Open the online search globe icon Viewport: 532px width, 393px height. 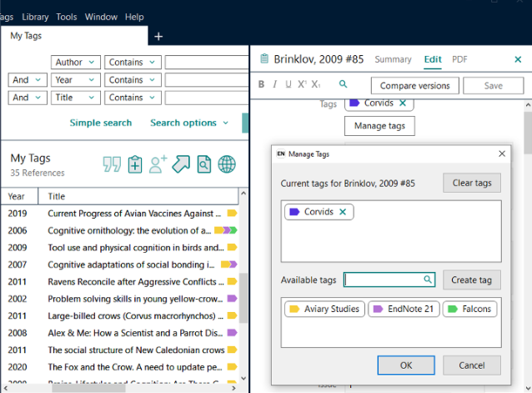[x=227, y=164]
